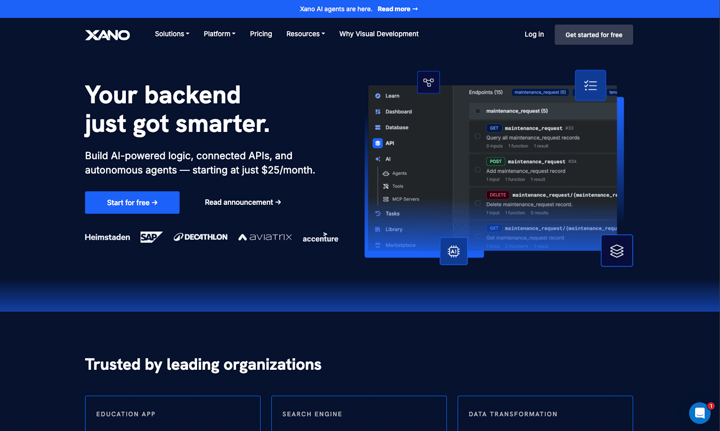
Task: Click the Education App card
Action: [172, 413]
